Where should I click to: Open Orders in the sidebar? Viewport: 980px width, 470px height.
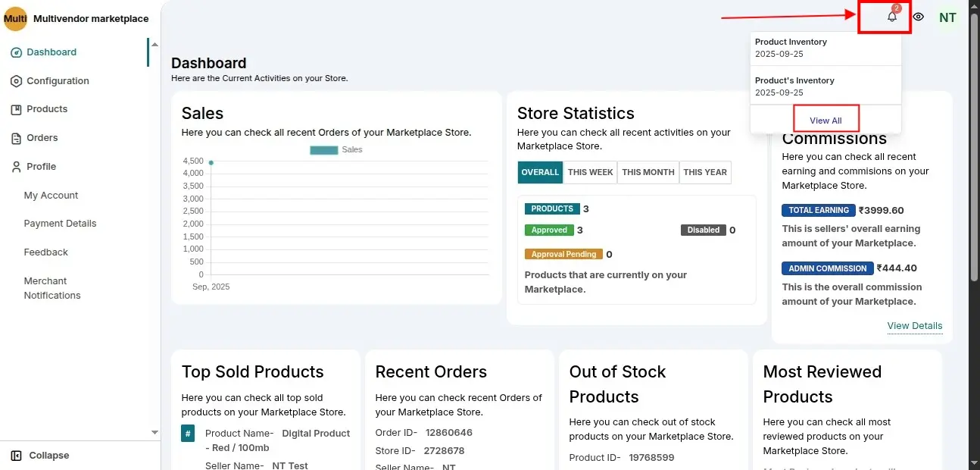pos(42,138)
